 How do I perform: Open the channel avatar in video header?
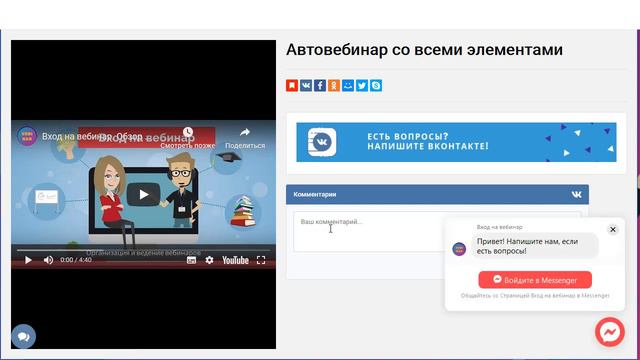pyautogui.click(x=27, y=136)
